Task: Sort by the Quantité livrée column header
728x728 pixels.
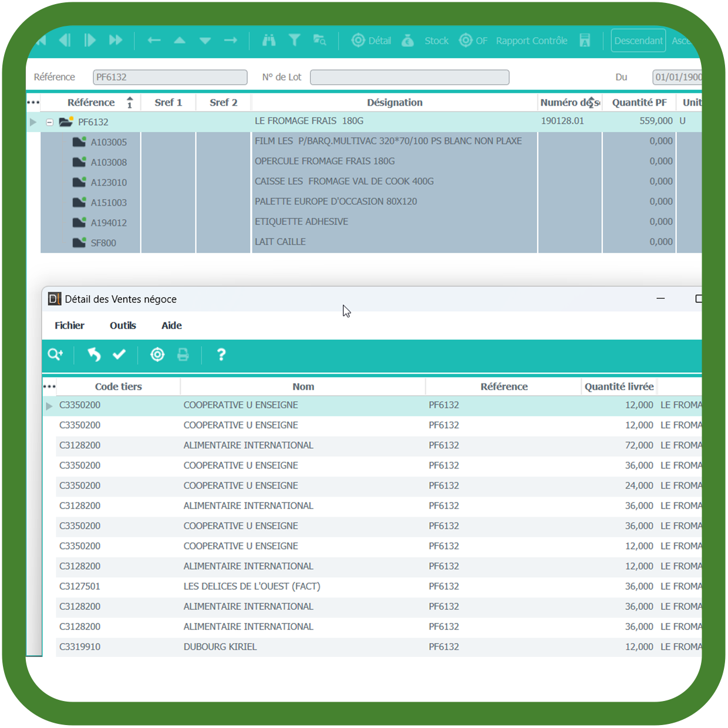Action: (x=619, y=387)
